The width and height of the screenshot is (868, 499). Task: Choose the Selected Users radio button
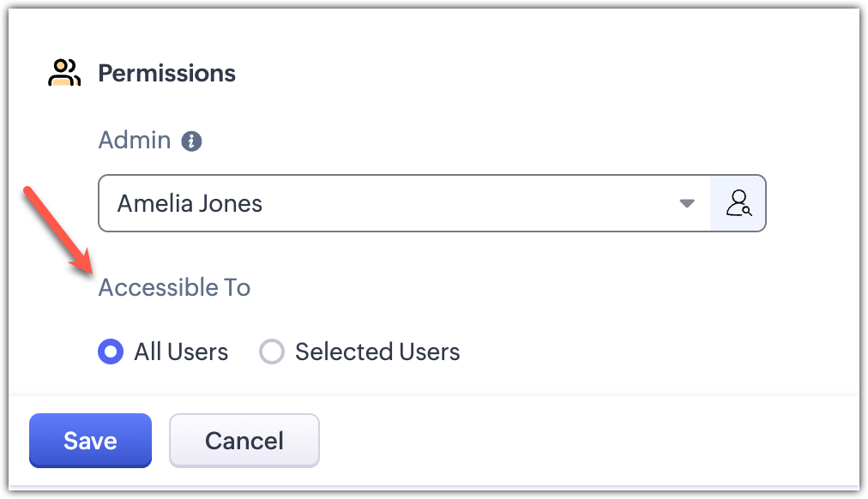[x=272, y=352]
